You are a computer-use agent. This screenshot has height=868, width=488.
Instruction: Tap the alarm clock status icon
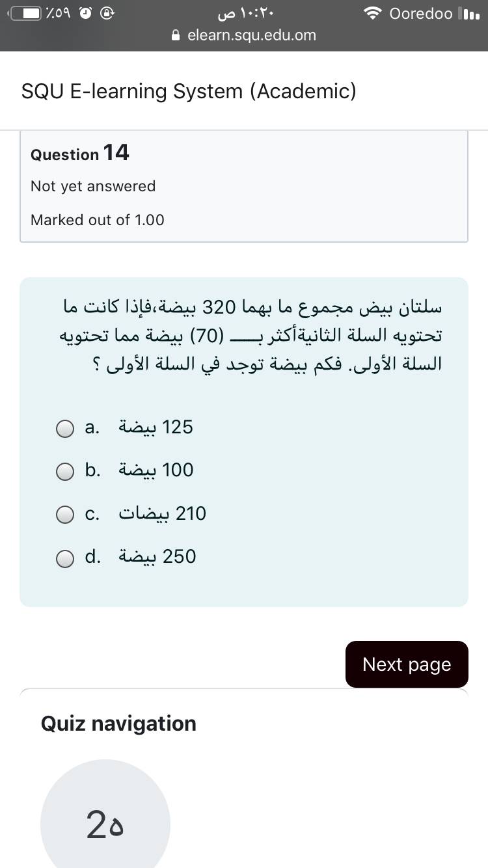pos(85,14)
